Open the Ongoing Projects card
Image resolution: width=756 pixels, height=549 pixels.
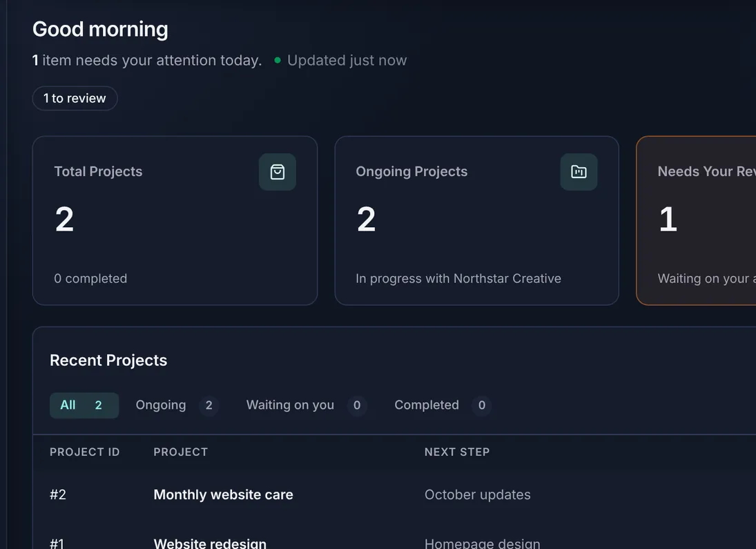coord(476,220)
